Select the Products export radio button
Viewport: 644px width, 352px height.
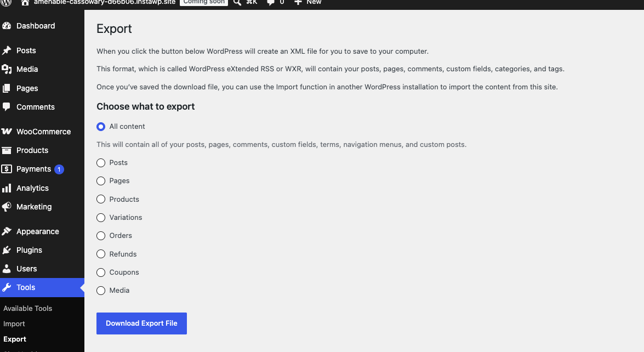pos(101,199)
